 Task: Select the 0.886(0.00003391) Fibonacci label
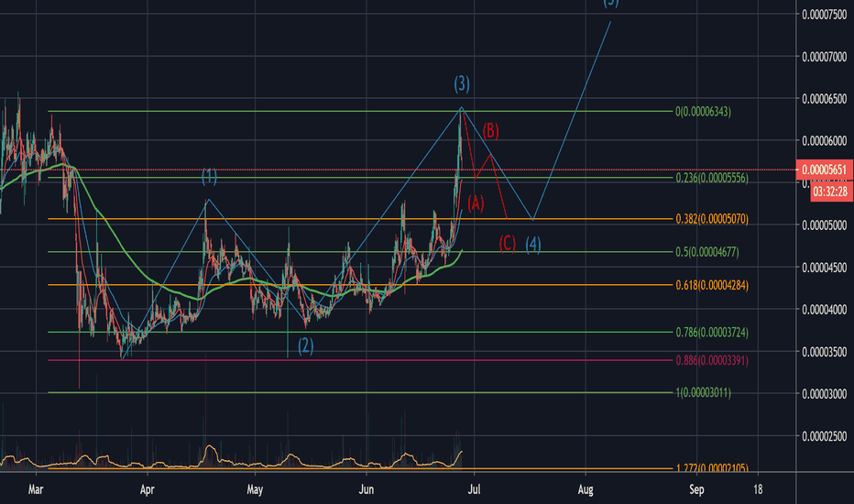tap(712, 361)
